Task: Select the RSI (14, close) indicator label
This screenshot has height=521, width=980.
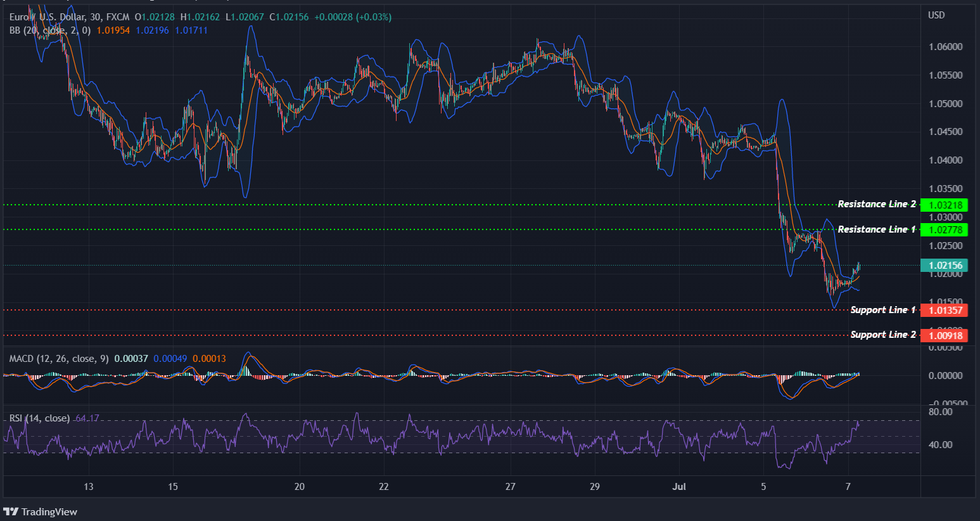Action: point(39,418)
